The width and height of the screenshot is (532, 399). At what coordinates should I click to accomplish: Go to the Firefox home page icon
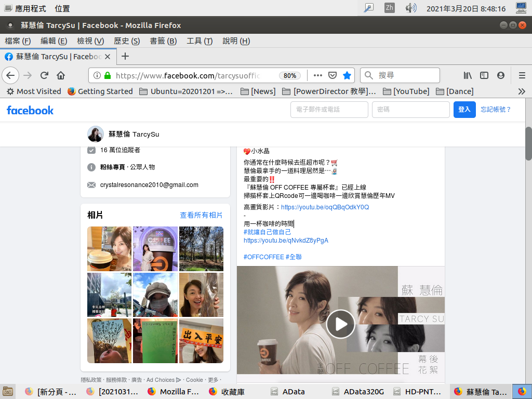point(61,75)
